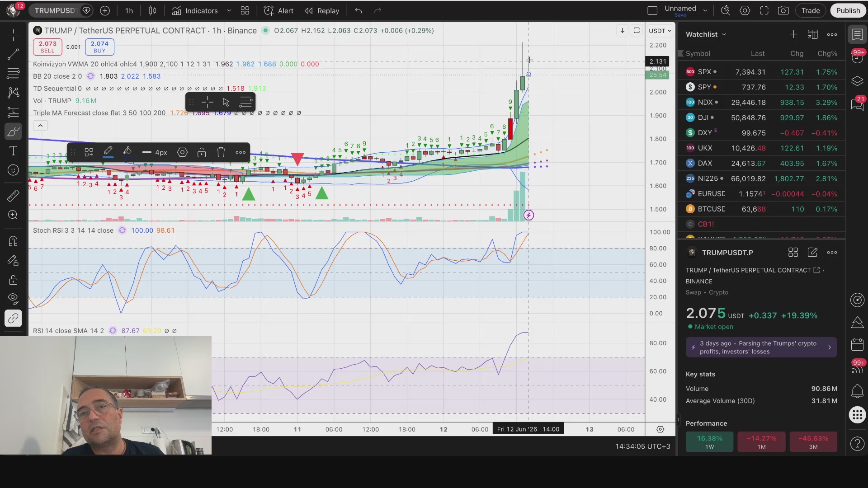This screenshot has width=868, height=488.
Task: Expand the Watchlist name dropdown
Action: [x=706, y=34]
